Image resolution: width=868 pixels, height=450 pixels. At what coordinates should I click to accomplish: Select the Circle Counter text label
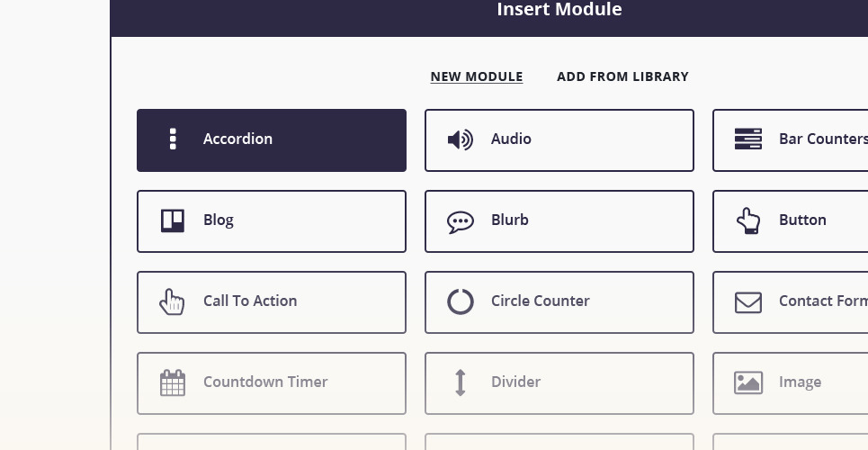point(540,301)
